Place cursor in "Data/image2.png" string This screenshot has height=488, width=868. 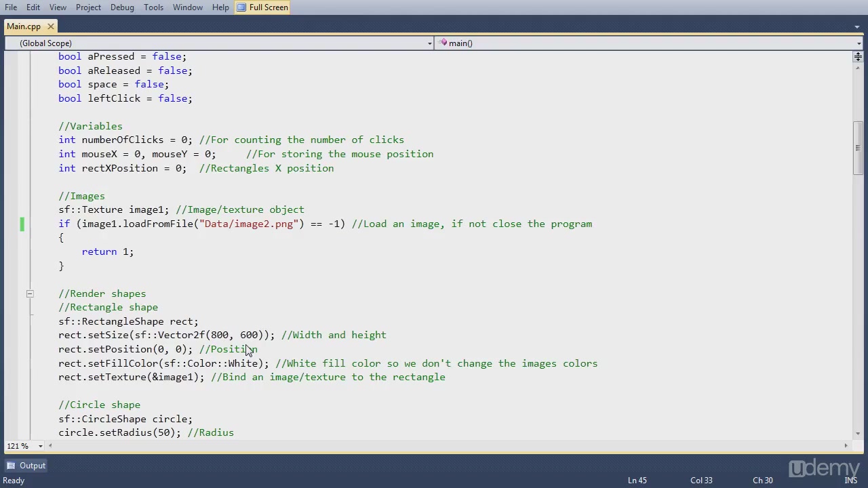[x=249, y=224]
